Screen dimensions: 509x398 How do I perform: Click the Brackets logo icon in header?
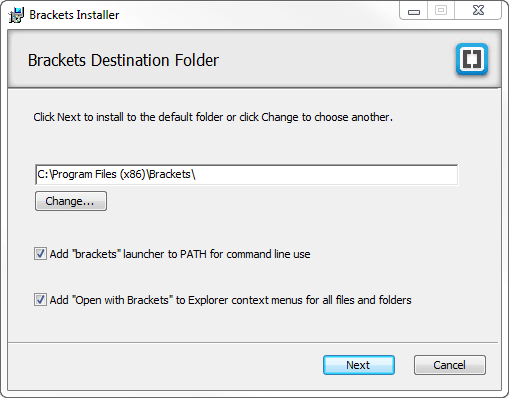(472, 59)
